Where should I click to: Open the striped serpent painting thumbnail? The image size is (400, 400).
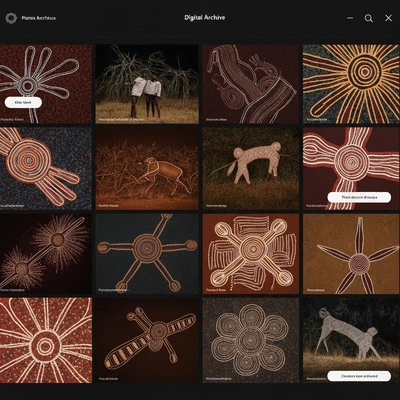pyautogui.click(x=251, y=84)
